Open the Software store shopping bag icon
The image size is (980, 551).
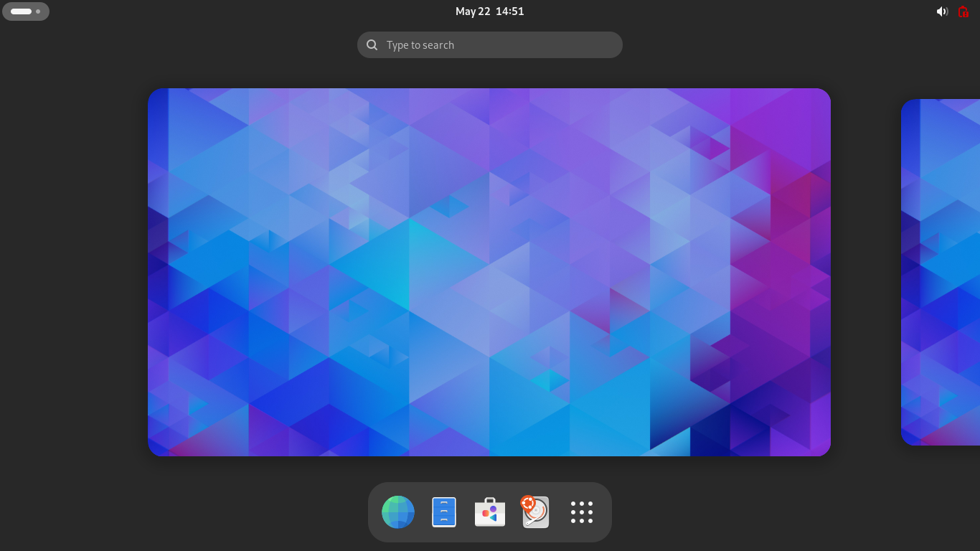coord(490,512)
